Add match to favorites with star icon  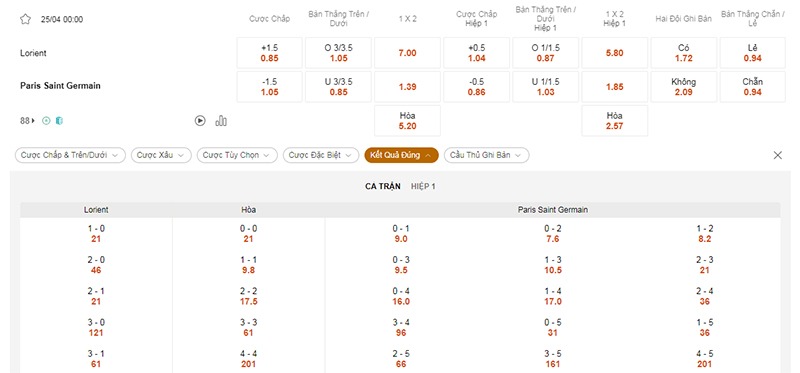point(26,19)
